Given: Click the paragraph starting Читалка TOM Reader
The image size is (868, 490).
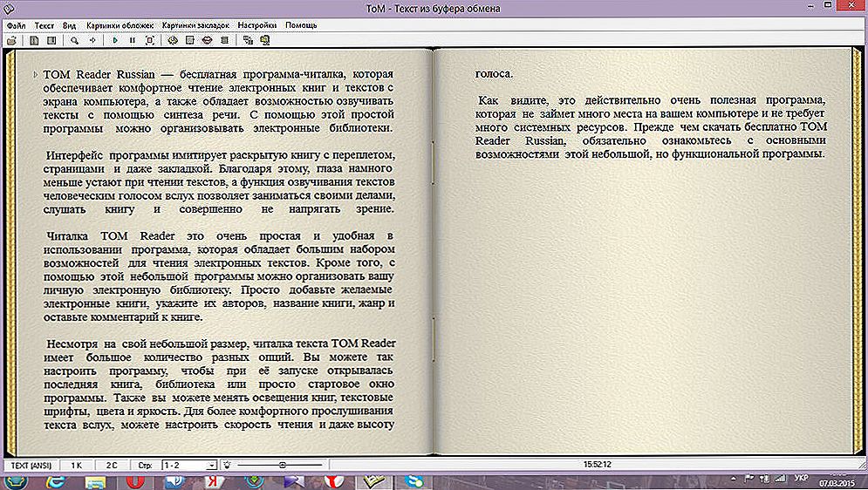Looking at the screenshot, I should 219,276.
